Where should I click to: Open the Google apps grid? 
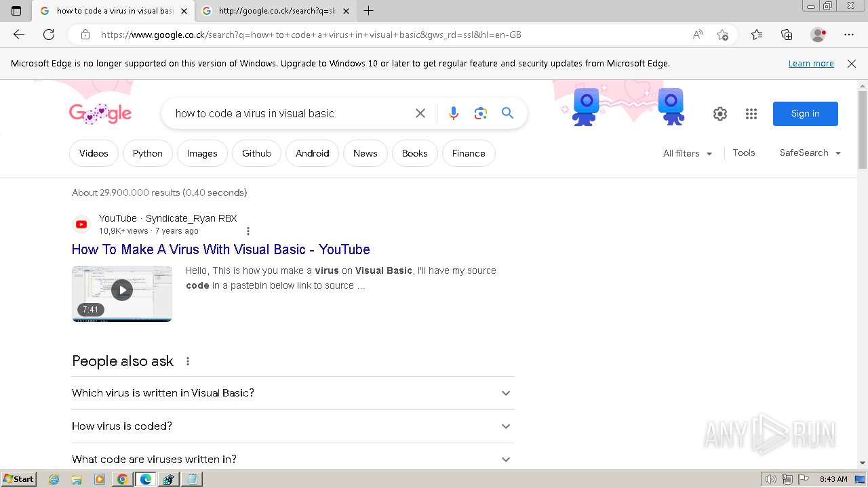(x=751, y=114)
